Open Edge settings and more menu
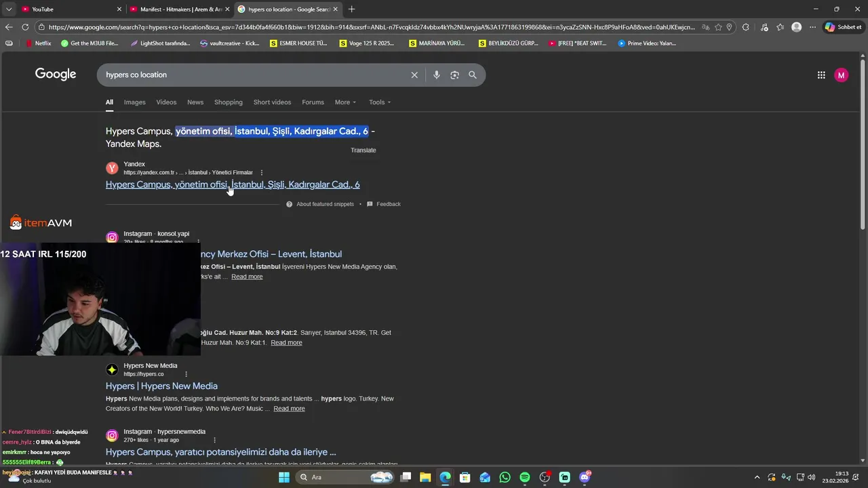The height and width of the screenshot is (488, 868). tap(812, 27)
